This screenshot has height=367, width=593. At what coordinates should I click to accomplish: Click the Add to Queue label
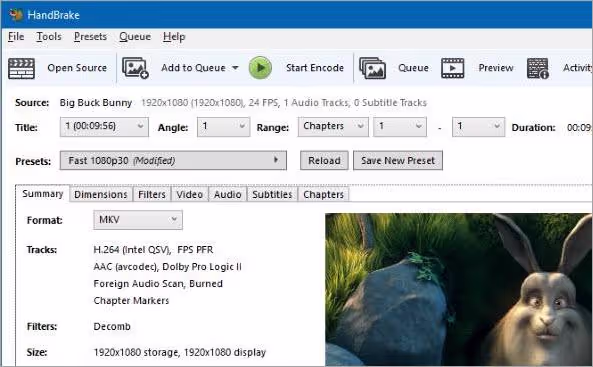(x=193, y=68)
